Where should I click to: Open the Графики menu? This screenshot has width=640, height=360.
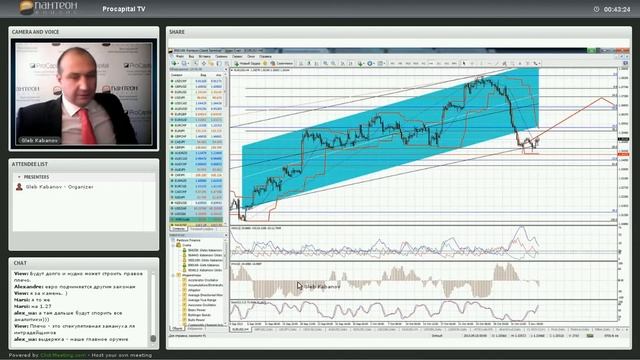[x=222, y=56]
